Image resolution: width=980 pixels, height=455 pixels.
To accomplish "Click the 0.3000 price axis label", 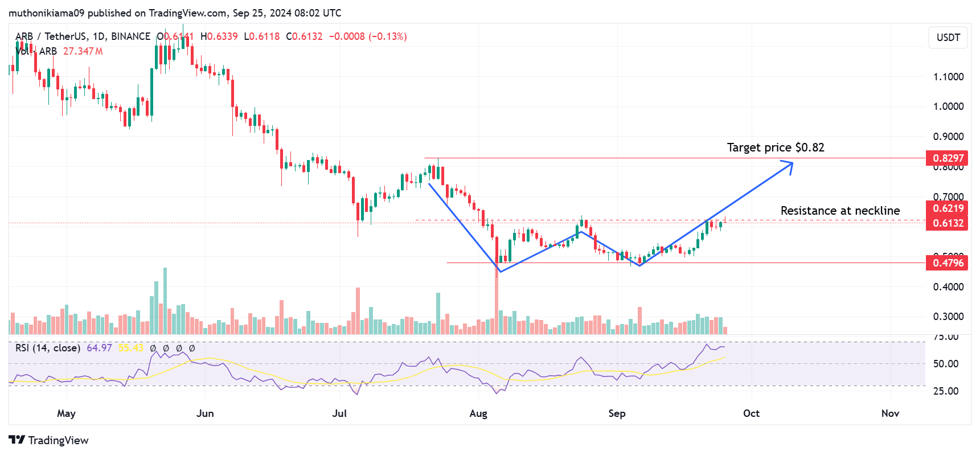I will [x=948, y=317].
